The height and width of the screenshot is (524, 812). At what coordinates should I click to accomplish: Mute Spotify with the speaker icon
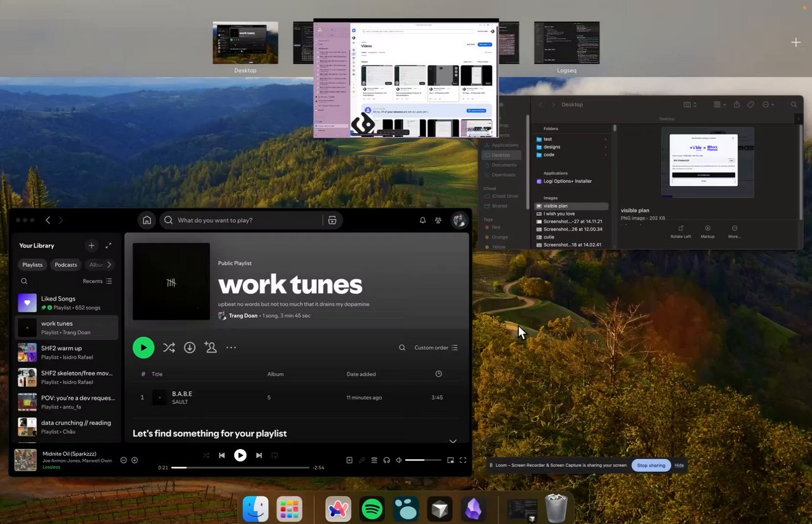tap(398, 460)
